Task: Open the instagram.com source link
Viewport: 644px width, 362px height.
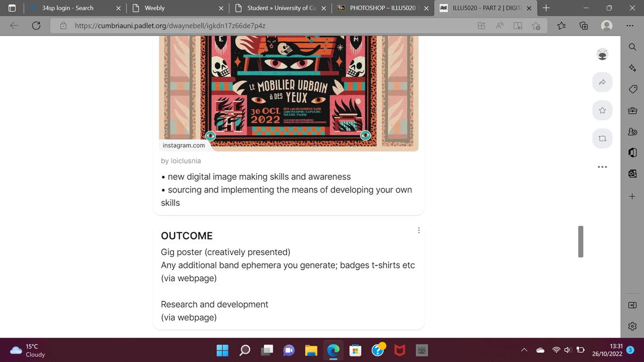Action: click(184, 145)
